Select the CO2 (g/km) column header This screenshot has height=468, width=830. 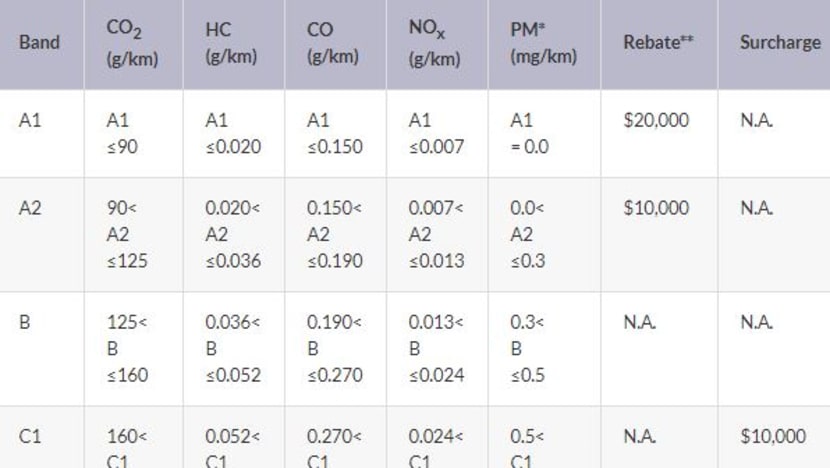132,43
